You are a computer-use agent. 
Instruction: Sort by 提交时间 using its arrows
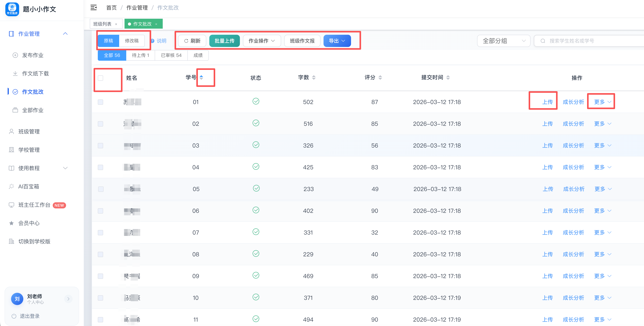pyautogui.click(x=448, y=77)
